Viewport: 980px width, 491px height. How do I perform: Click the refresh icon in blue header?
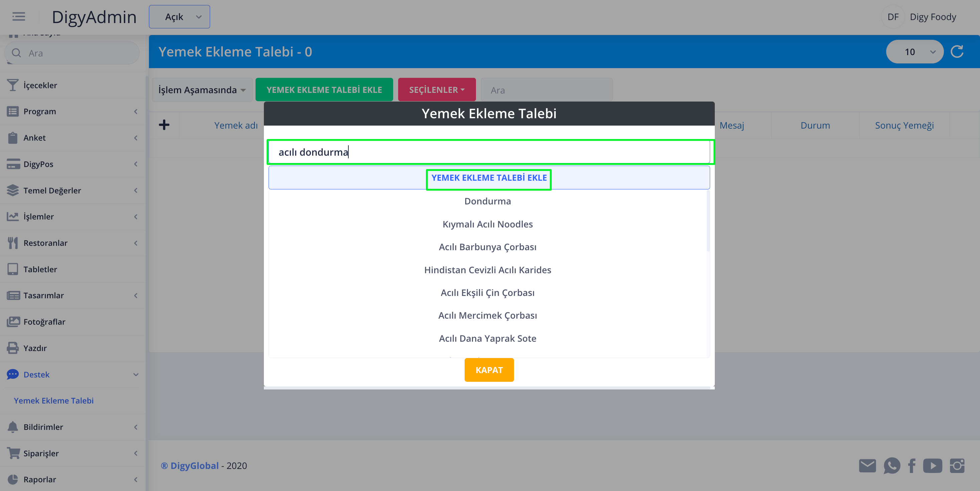[957, 52]
